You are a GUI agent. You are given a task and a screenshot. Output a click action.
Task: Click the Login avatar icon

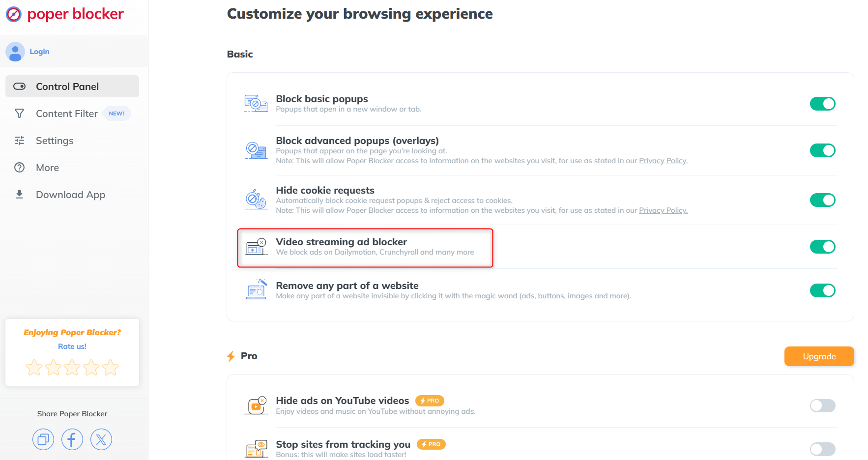pos(15,51)
